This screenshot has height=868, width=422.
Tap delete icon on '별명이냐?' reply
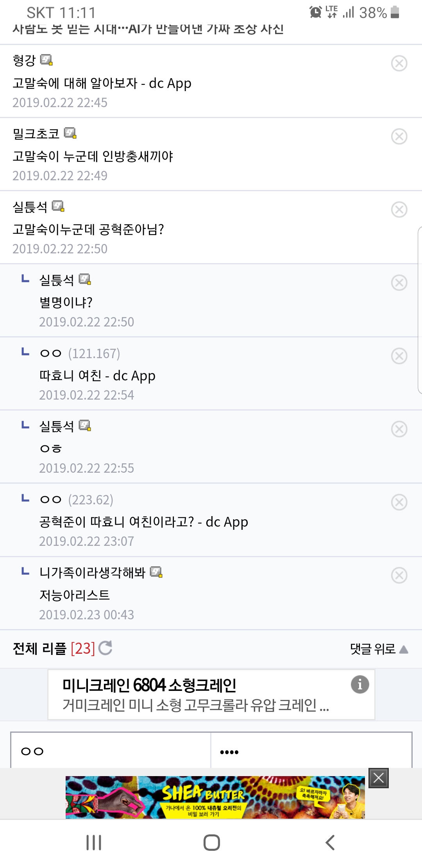pos(399,283)
